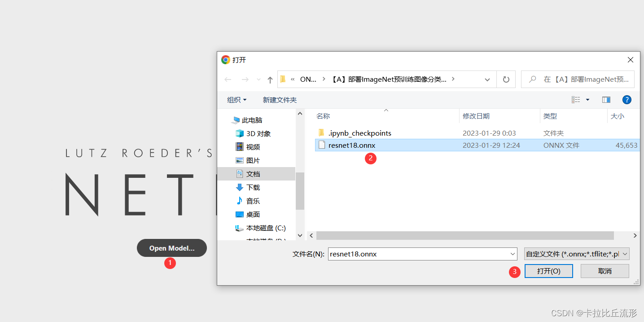Select 此电脑 in the navigation tree
This screenshot has width=644, height=322.
(247, 120)
